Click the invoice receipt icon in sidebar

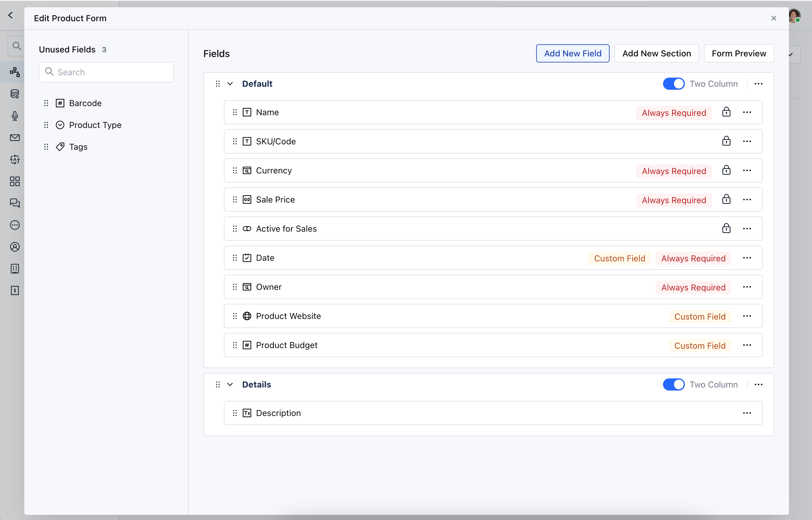(x=15, y=290)
